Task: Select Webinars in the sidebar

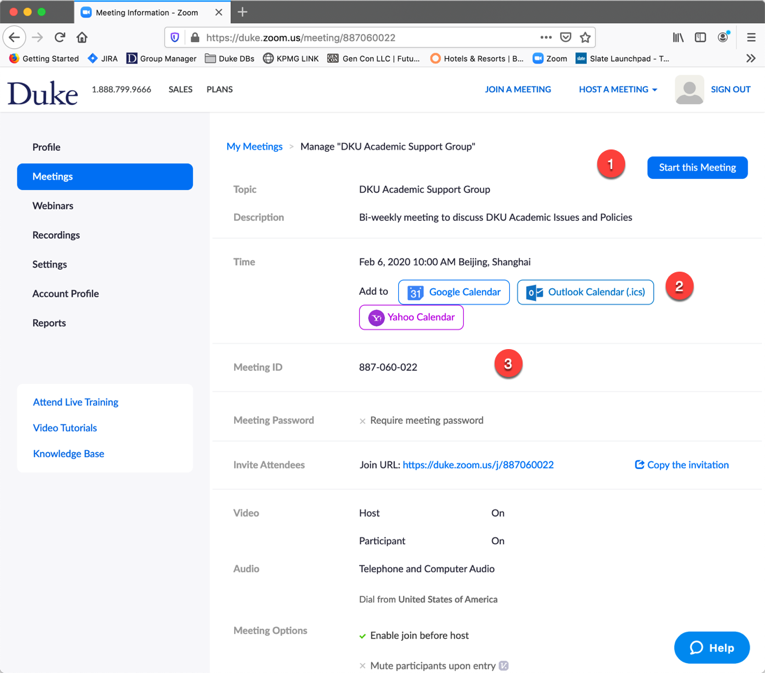Action: 53,206
